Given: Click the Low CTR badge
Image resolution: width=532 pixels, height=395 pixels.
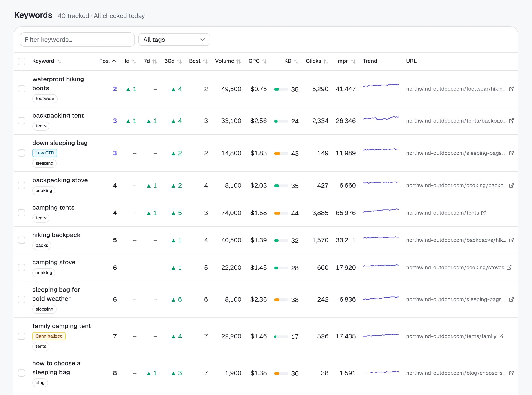Looking at the screenshot, I should (44, 153).
